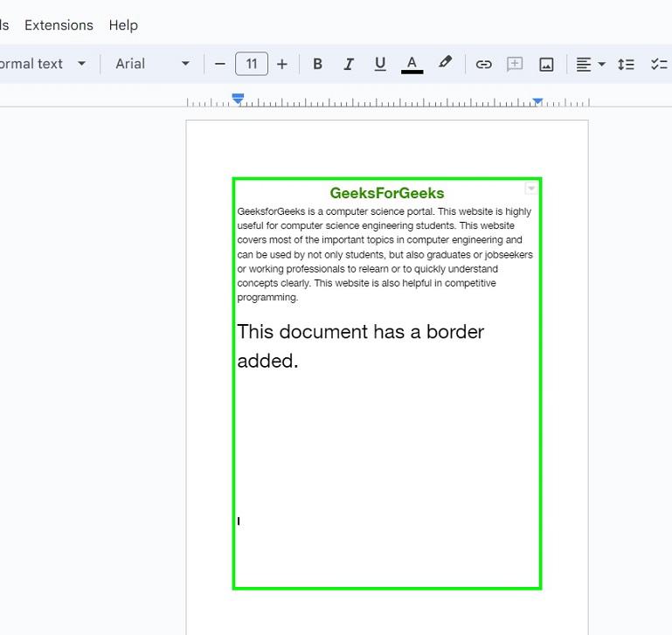Decrease font size with minus button

pos(220,64)
